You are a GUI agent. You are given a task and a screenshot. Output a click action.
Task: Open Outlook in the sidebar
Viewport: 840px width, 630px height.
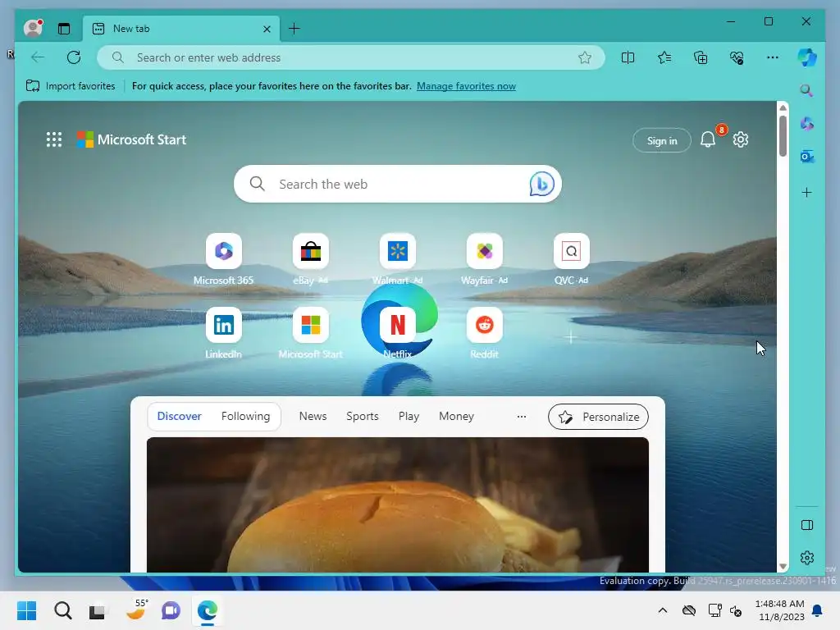(x=807, y=157)
